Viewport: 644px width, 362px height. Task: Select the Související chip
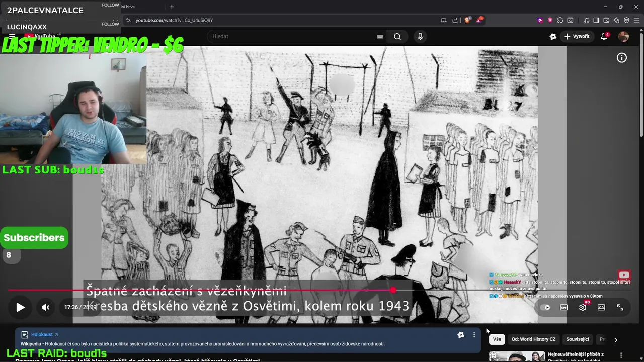[578, 339]
